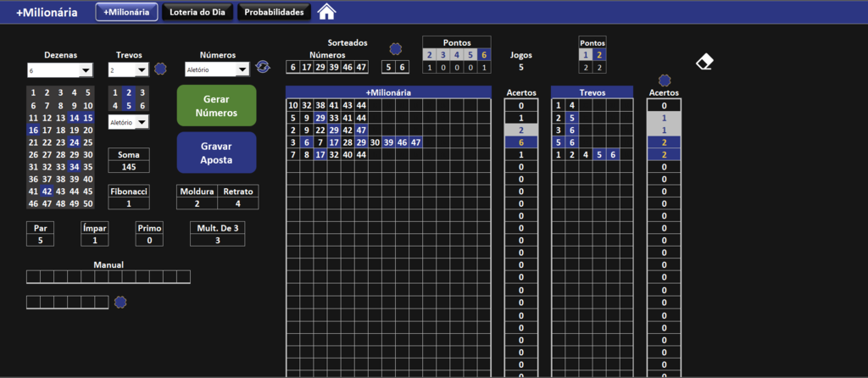Go to home via the house icon

(x=326, y=11)
